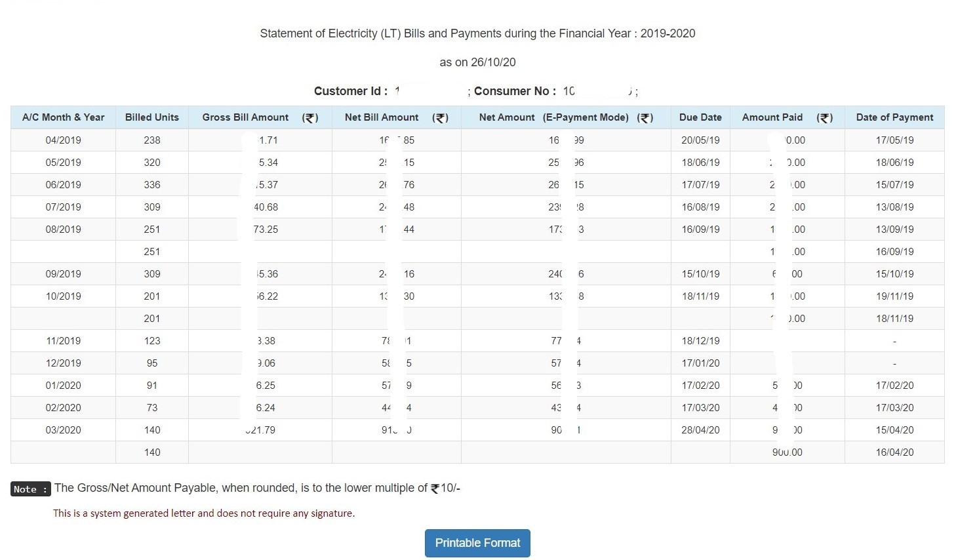Click the 15/04/20 payment date cell
Screen dimensions: 977x560
pyautogui.click(x=894, y=430)
